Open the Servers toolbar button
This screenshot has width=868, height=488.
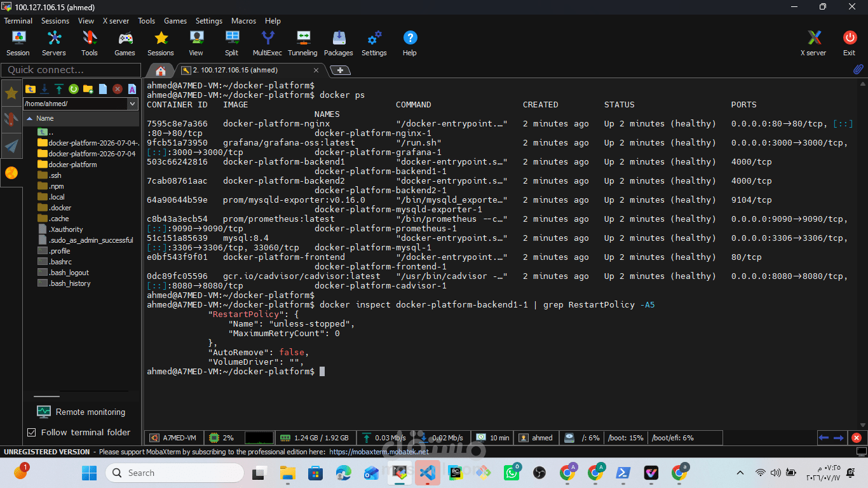[x=54, y=43]
